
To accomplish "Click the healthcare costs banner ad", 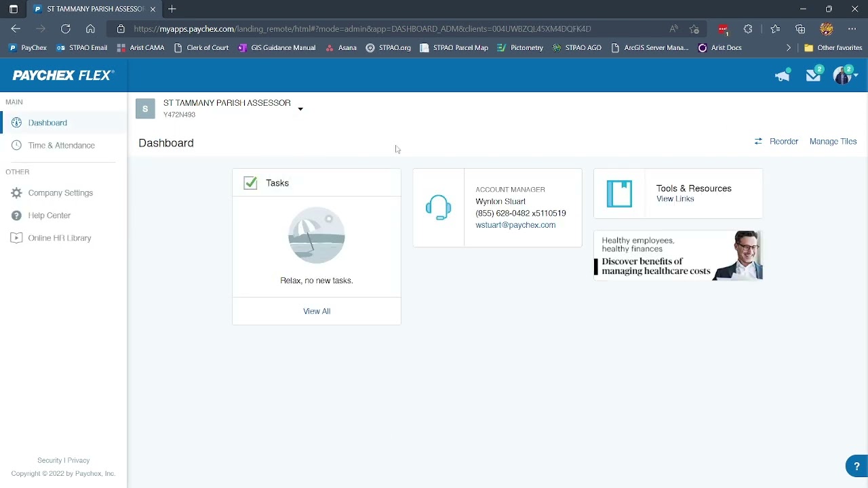I will tap(678, 256).
